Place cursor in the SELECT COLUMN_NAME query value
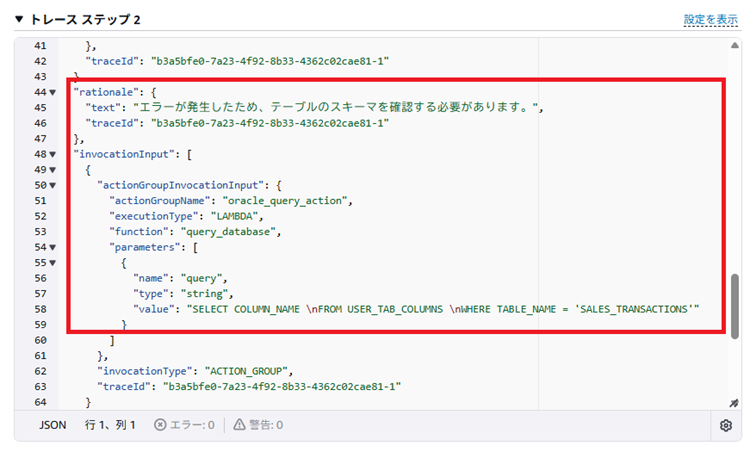The width and height of the screenshot is (750, 452). click(440, 310)
